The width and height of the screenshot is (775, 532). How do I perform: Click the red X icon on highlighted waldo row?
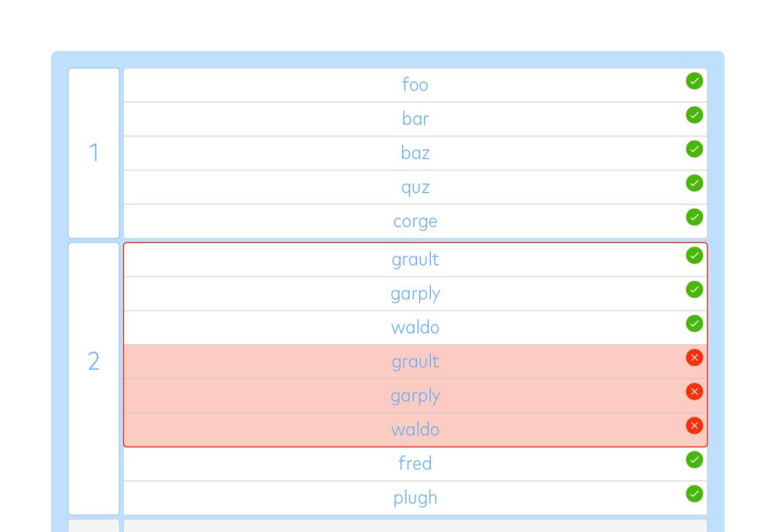(x=694, y=426)
